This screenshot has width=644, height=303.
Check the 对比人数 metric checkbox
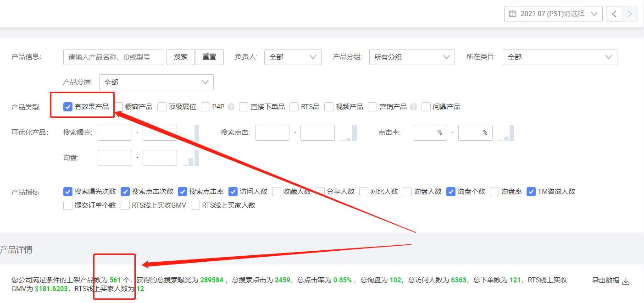pyautogui.click(x=364, y=192)
